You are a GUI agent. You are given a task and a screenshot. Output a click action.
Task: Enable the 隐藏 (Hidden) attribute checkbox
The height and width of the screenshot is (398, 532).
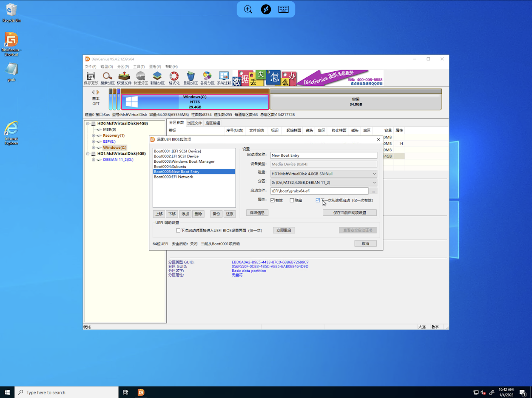292,200
